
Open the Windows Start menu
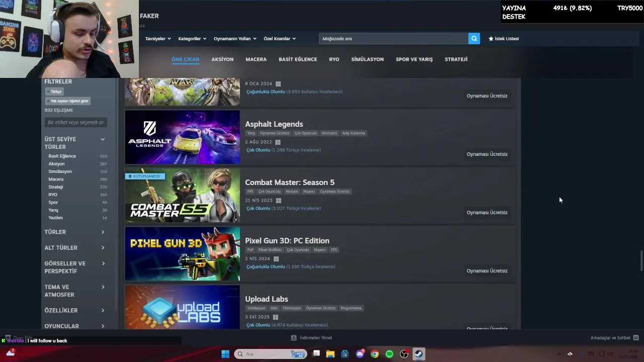click(x=225, y=354)
